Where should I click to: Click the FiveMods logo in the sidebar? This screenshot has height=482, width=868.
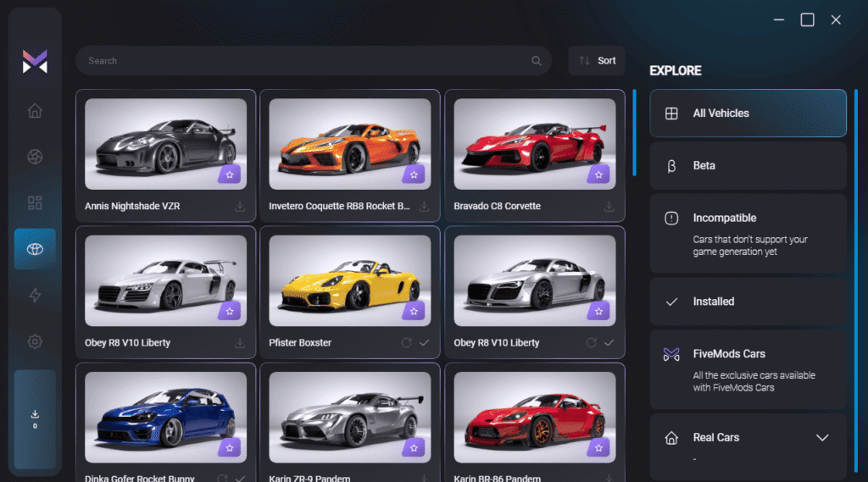(x=35, y=62)
